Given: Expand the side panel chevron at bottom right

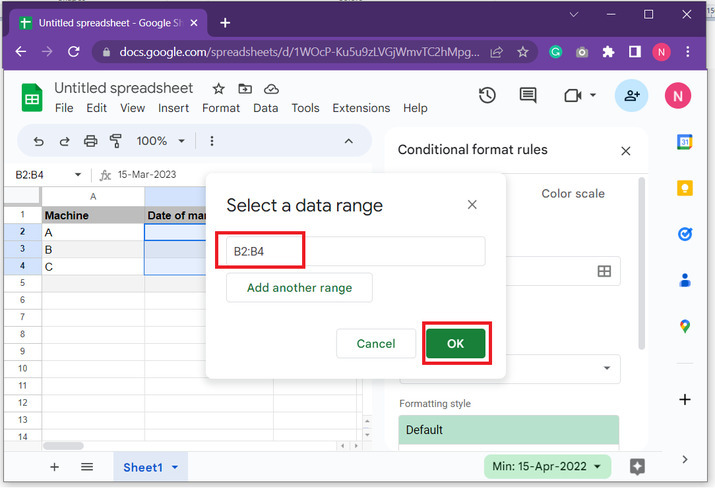Looking at the screenshot, I should pyautogui.click(x=684, y=459).
